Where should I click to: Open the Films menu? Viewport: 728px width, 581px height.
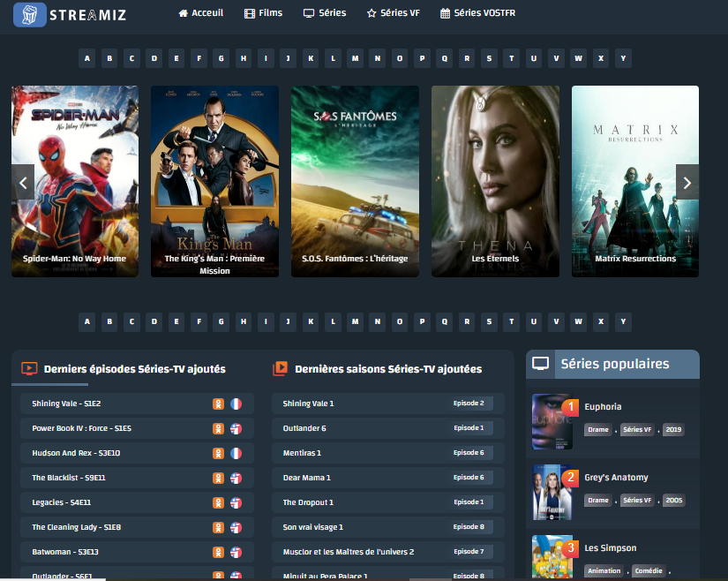(263, 13)
